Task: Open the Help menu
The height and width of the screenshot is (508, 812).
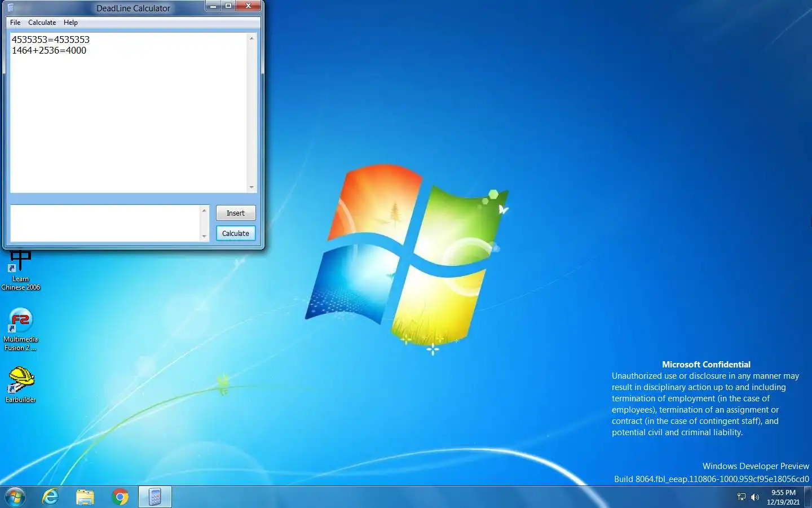Action: 70,23
